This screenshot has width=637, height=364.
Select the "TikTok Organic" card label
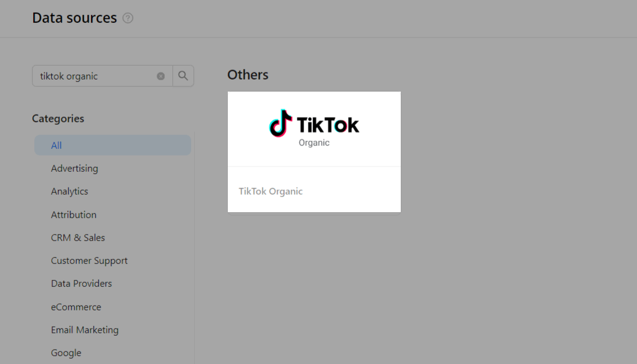[x=271, y=192]
